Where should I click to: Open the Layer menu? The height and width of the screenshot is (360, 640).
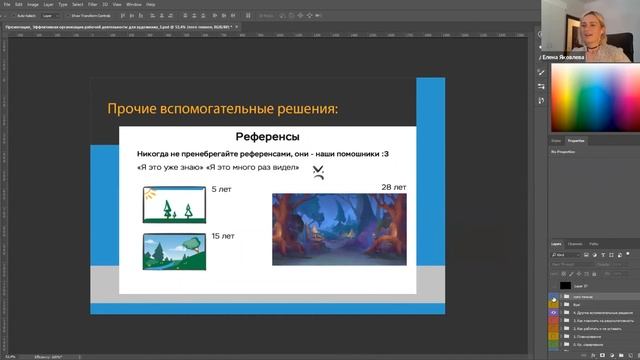(49, 4)
